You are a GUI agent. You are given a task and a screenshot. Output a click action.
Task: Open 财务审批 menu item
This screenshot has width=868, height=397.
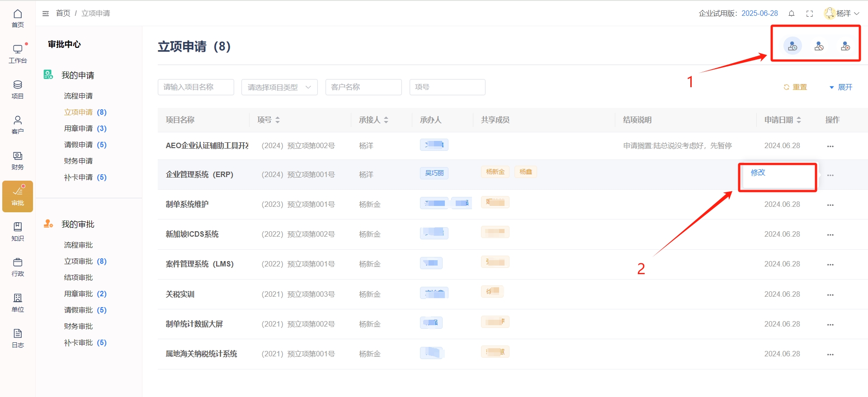[x=78, y=326]
